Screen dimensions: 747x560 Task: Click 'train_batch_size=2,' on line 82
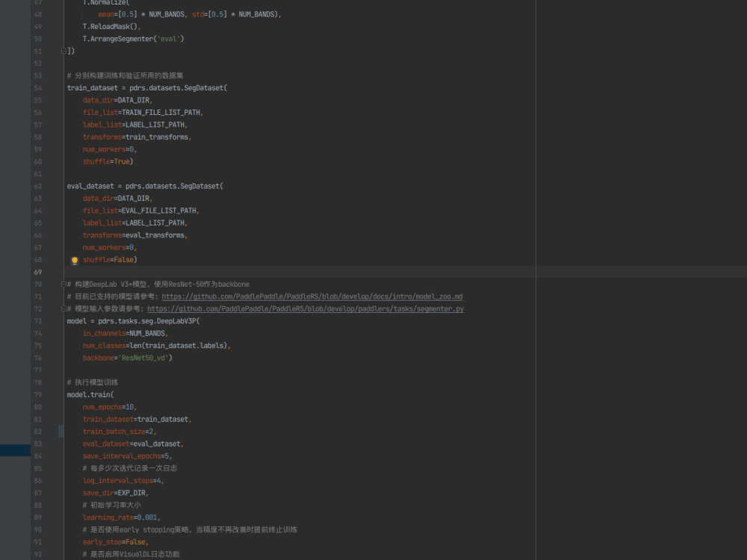coord(120,432)
